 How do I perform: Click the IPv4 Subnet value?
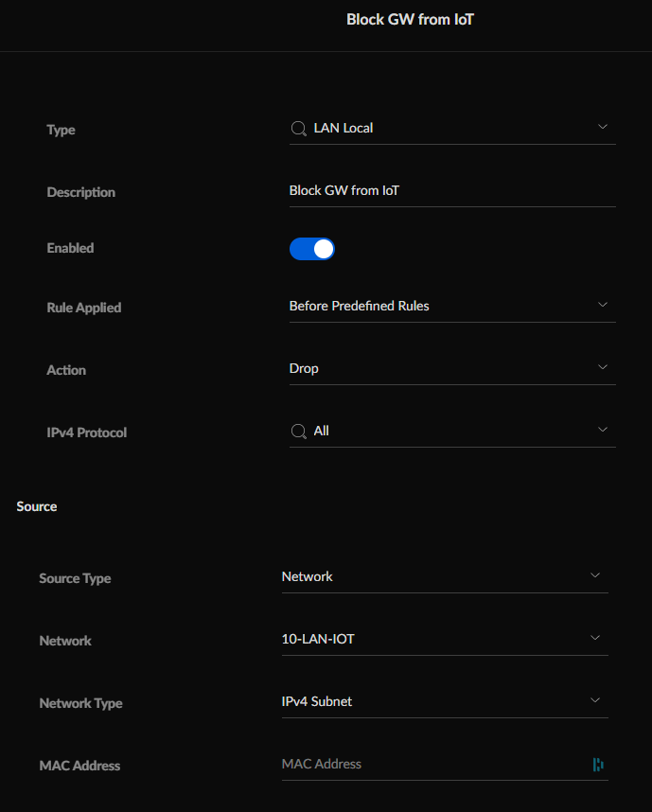(x=316, y=701)
